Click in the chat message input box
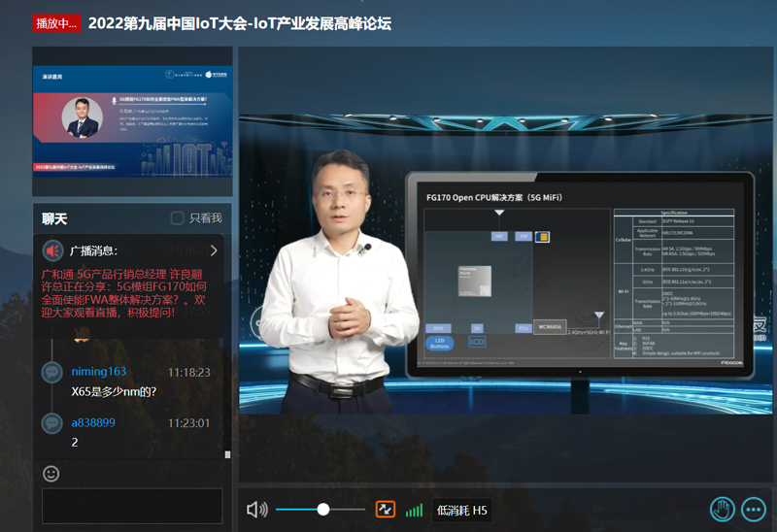777x532 pixels. pos(132,506)
